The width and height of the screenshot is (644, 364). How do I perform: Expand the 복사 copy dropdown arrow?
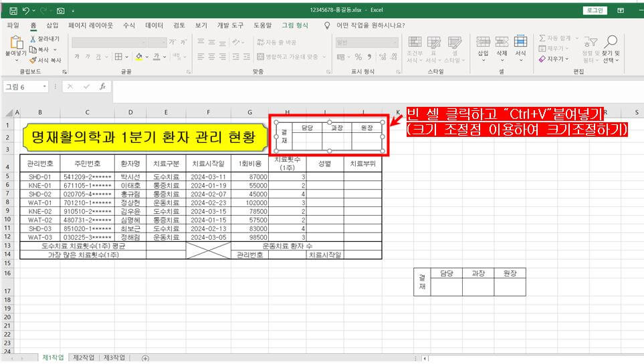(x=55, y=49)
